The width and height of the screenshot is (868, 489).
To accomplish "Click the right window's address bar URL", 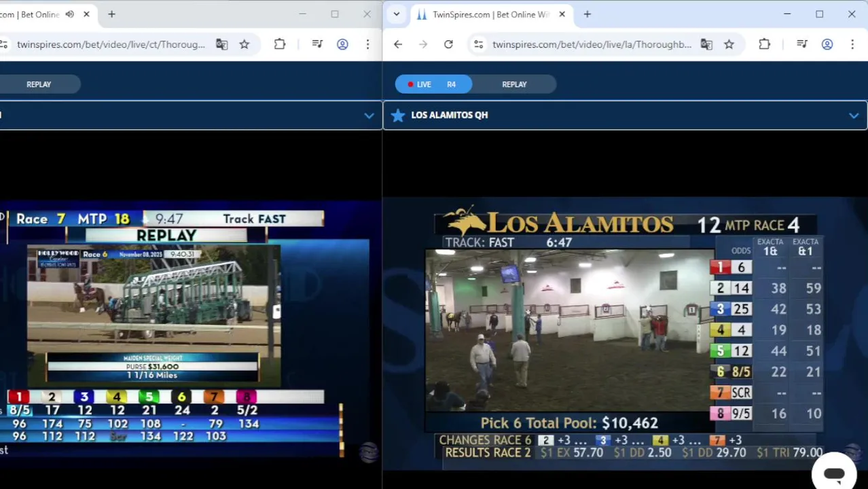I will [592, 44].
